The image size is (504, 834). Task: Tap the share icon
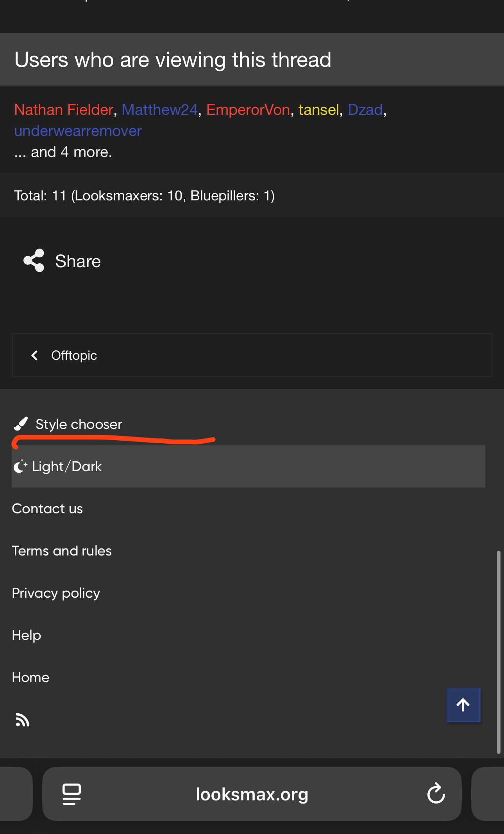(x=34, y=261)
